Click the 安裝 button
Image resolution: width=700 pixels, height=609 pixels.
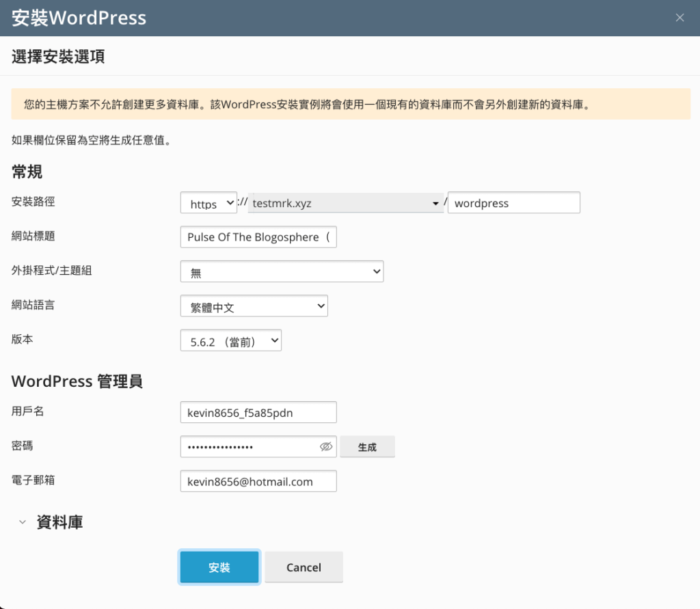tap(219, 567)
